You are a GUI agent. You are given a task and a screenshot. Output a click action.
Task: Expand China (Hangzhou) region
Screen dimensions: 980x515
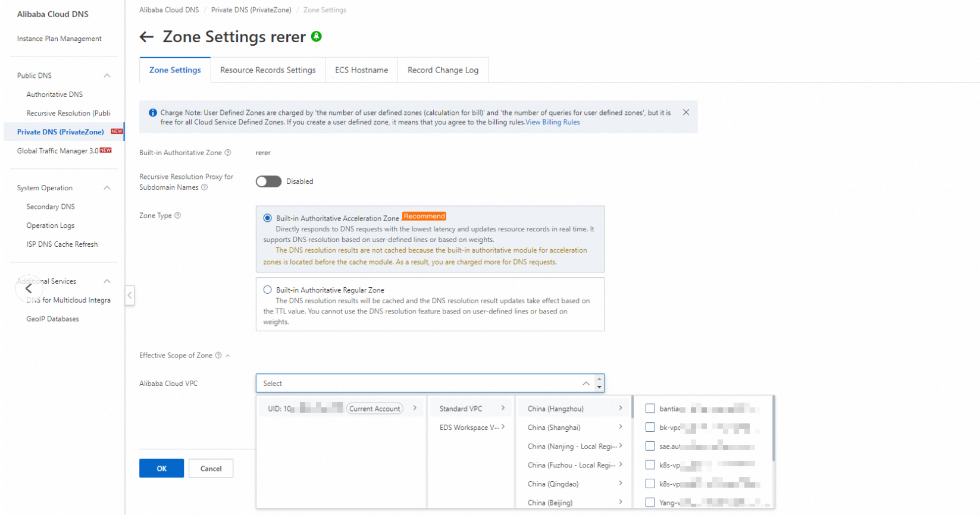click(x=575, y=409)
